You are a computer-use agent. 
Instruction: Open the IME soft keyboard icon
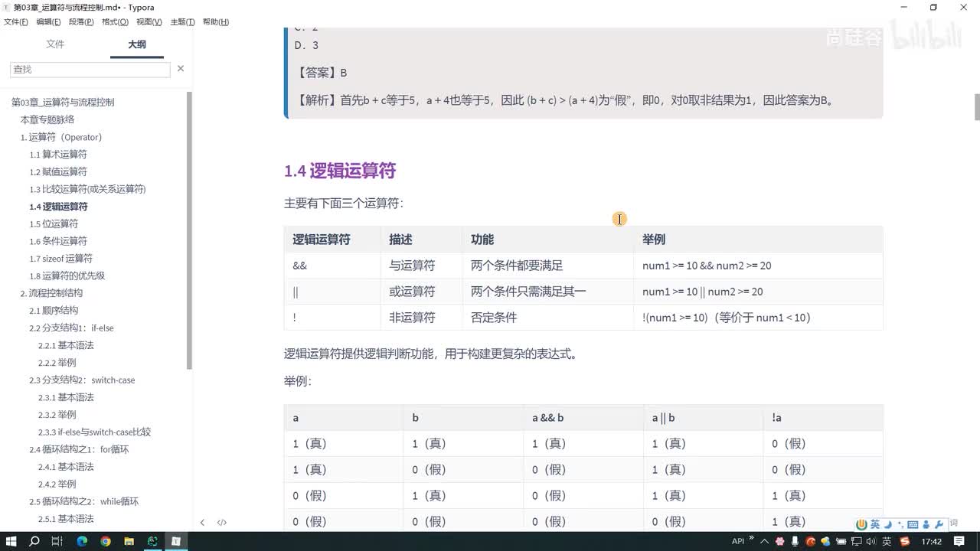[x=913, y=524]
